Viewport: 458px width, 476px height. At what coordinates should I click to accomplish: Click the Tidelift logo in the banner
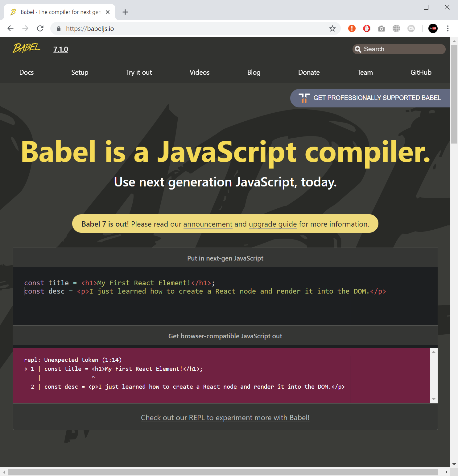304,98
